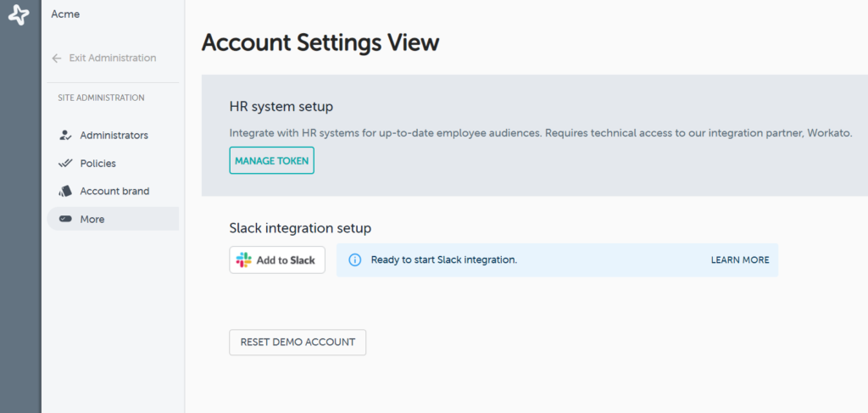Screen dimensions: 868x413
Task: Click the Workato integration description text
Action: click(541, 133)
